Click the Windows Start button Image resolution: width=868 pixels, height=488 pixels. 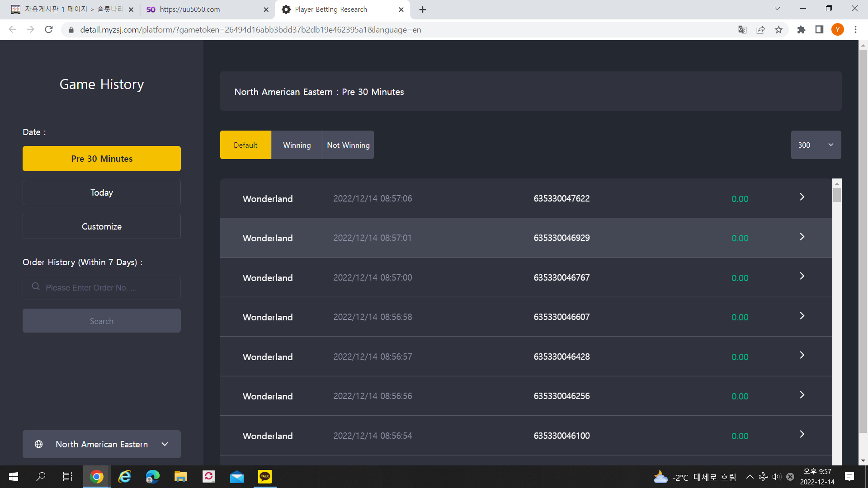(14, 477)
